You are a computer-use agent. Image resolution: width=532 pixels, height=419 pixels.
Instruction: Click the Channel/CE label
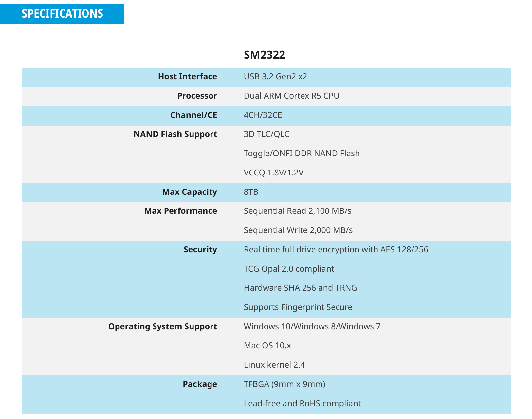pyautogui.click(x=193, y=115)
